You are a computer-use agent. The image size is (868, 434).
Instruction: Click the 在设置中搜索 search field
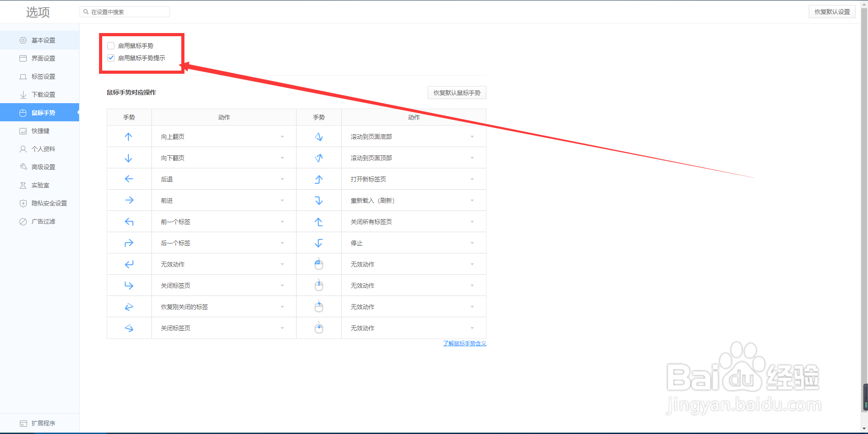pyautogui.click(x=125, y=12)
